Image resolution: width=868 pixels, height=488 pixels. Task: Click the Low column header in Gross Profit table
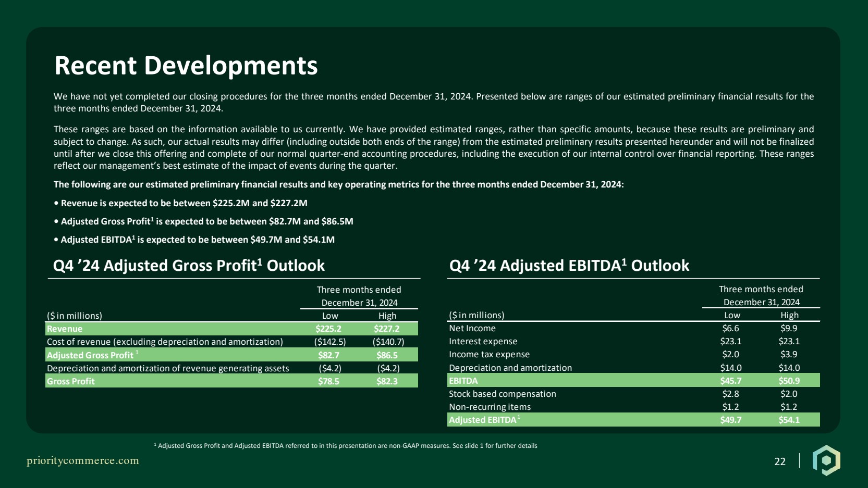pos(330,316)
